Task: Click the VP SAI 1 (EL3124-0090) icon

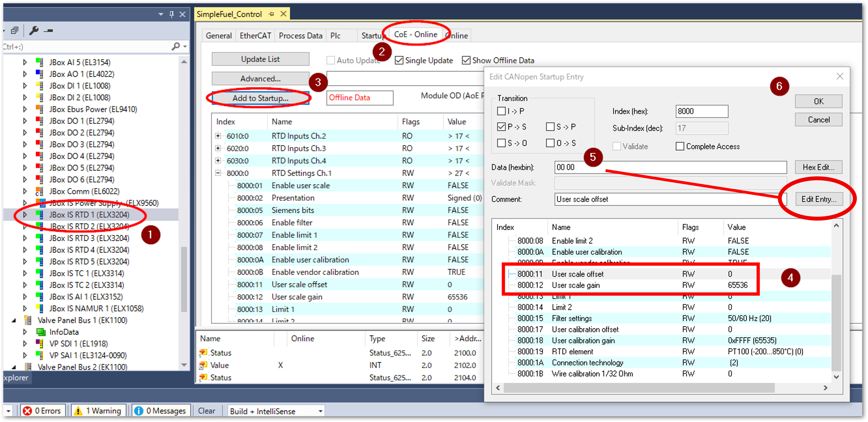Action: coord(40,355)
